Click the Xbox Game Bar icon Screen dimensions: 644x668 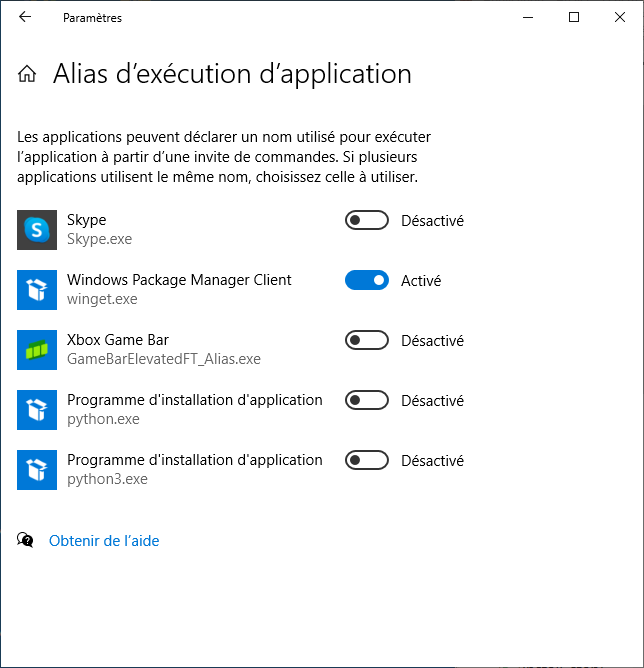click(37, 350)
